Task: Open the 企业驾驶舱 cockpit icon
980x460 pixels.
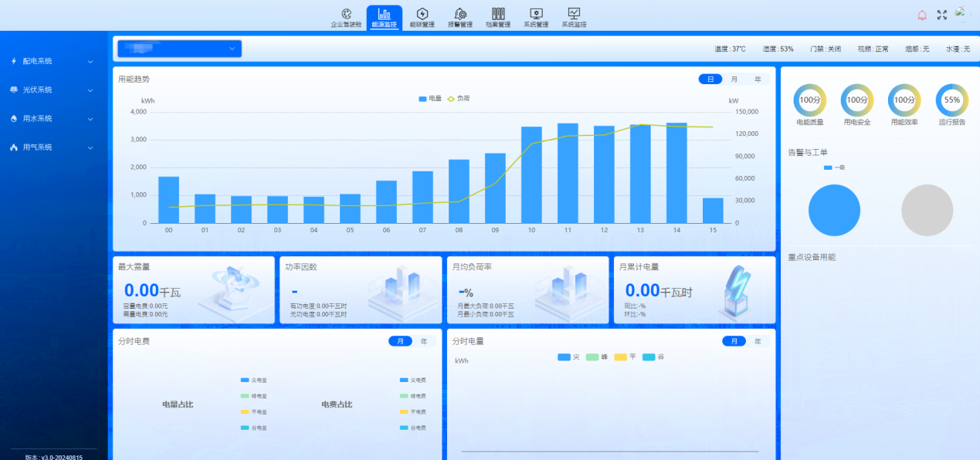Action: (346, 13)
